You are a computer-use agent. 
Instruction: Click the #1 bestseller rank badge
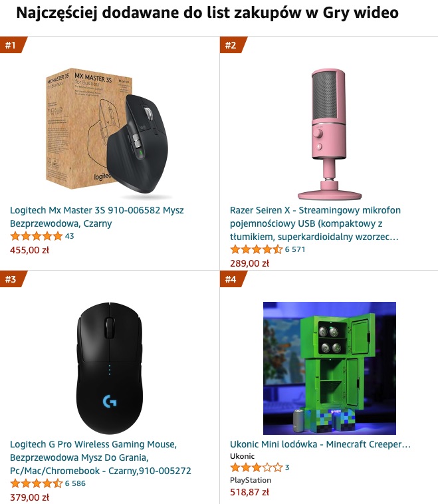coord(13,45)
